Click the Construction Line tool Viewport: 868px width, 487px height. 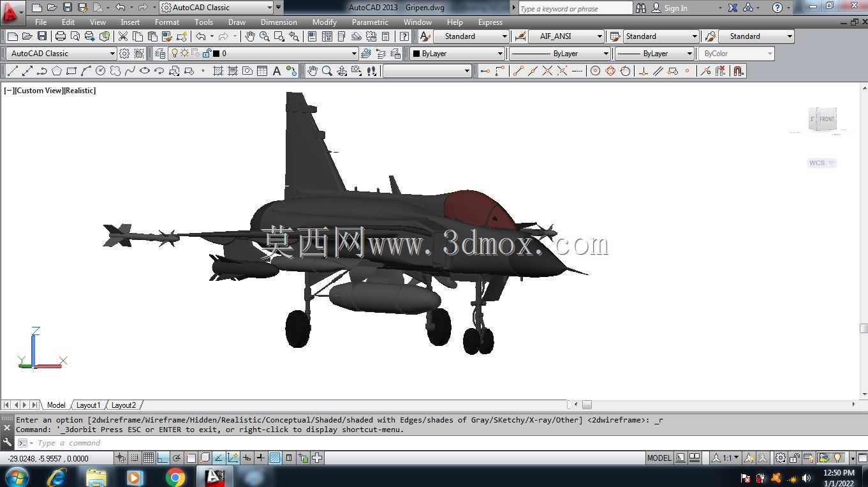(27, 71)
